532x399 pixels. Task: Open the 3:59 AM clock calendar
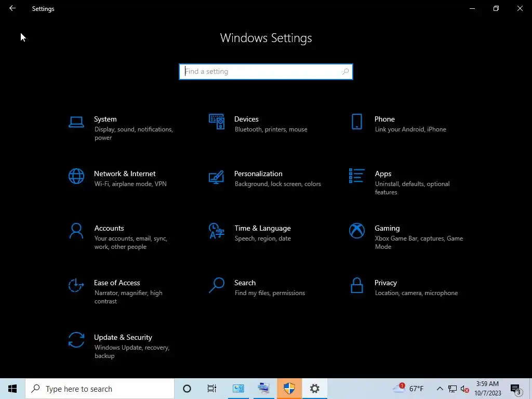[x=487, y=389]
